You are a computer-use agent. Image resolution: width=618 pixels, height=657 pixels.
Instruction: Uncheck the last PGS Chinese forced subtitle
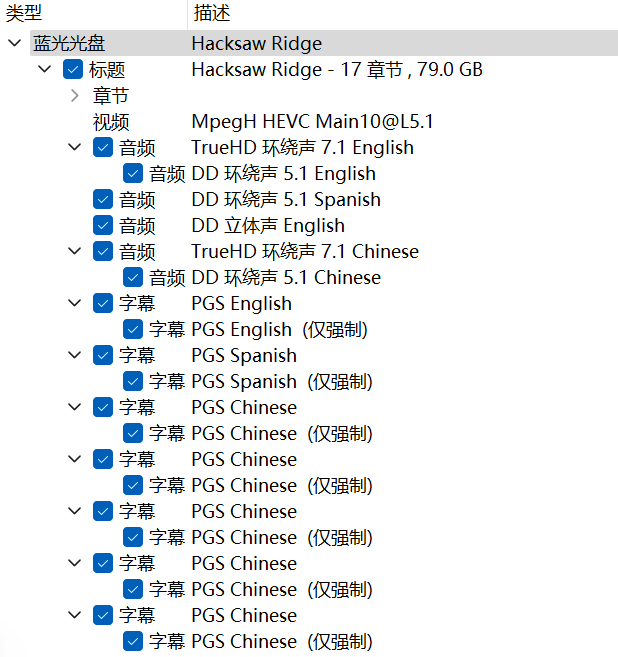pyautogui.click(x=133, y=641)
